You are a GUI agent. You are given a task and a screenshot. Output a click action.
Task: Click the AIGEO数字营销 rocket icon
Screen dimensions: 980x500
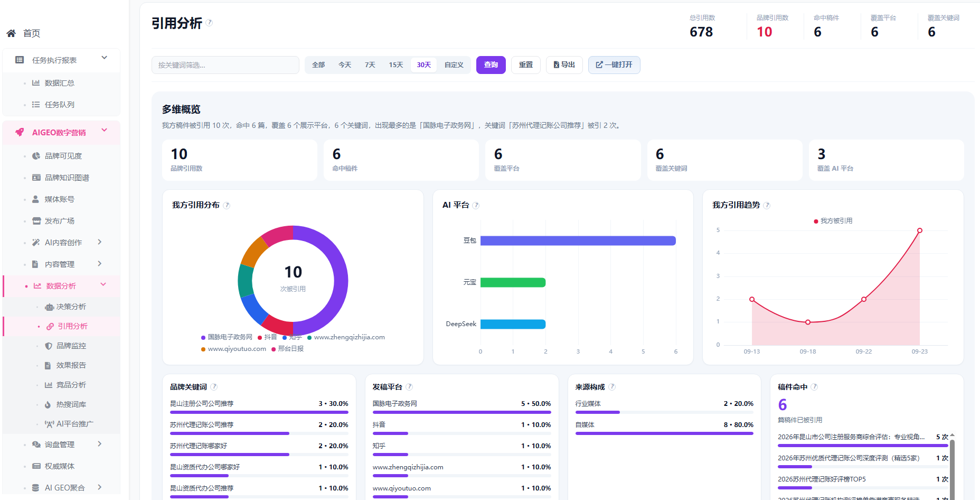tap(20, 132)
